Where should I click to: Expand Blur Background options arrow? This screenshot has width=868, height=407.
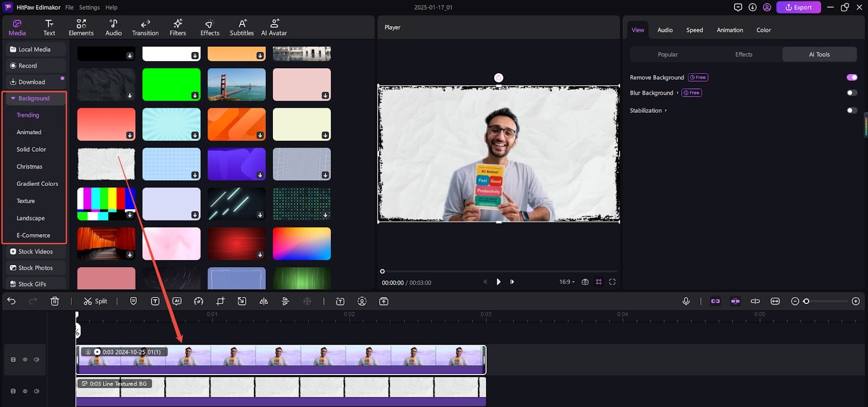(x=678, y=93)
